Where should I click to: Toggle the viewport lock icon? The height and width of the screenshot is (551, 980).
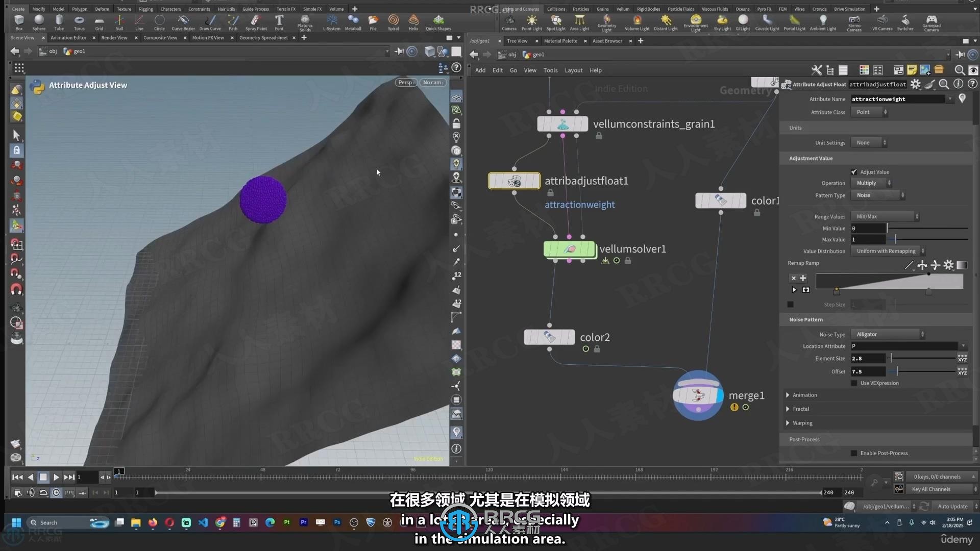[x=456, y=124]
